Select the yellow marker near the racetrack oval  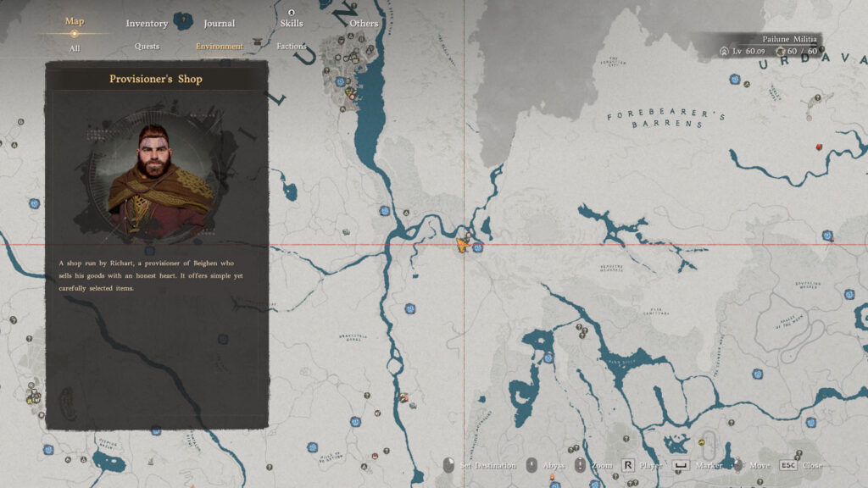click(701, 442)
